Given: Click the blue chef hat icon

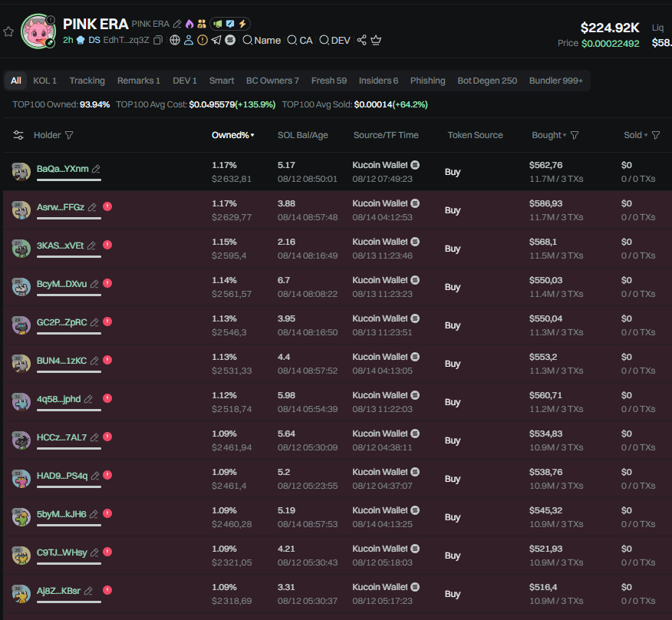Looking at the screenshot, I should pos(81,41).
